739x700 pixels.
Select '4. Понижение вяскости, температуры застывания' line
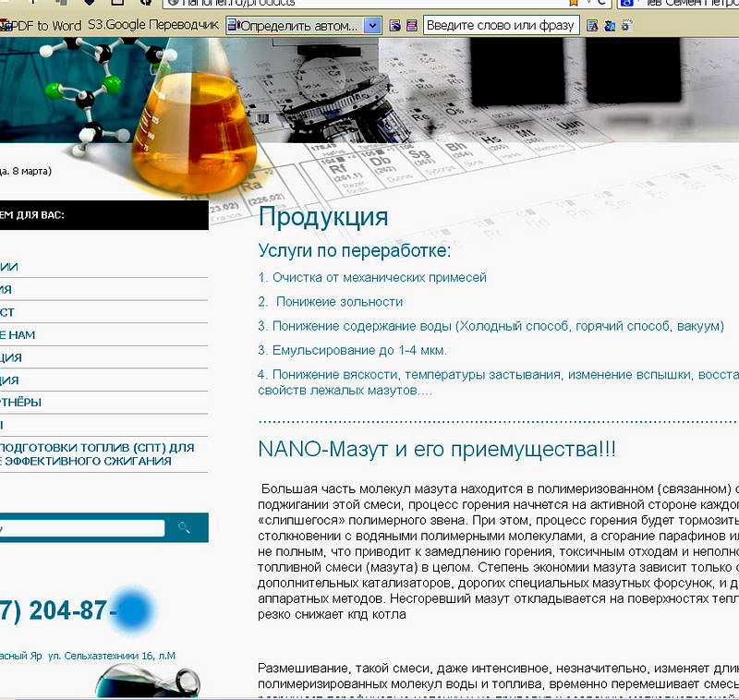point(498,375)
